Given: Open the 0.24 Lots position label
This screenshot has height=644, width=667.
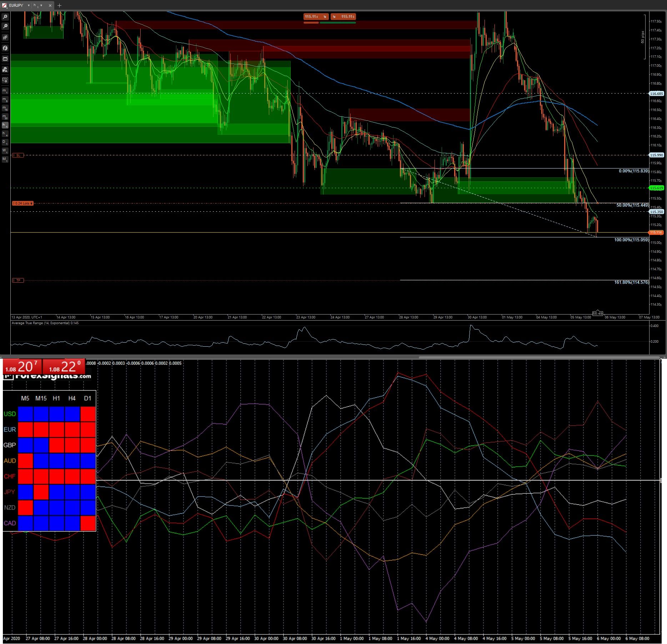Looking at the screenshot, I should pos(23,203).
